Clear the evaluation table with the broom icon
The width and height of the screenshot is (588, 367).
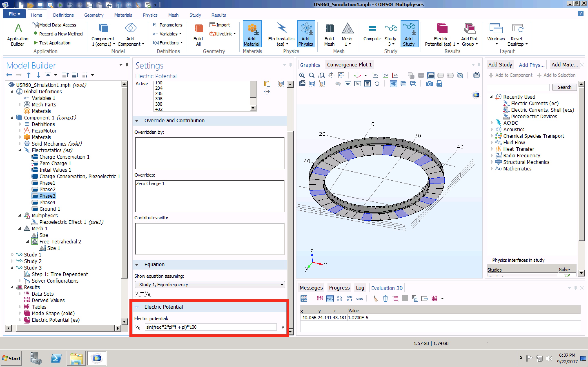(376, 298)
